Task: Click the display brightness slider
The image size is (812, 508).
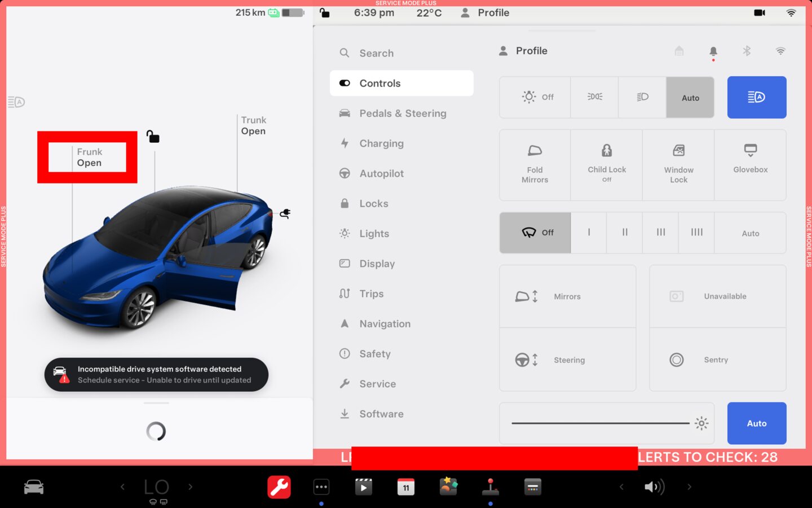Action: click(x=600, y=423)
